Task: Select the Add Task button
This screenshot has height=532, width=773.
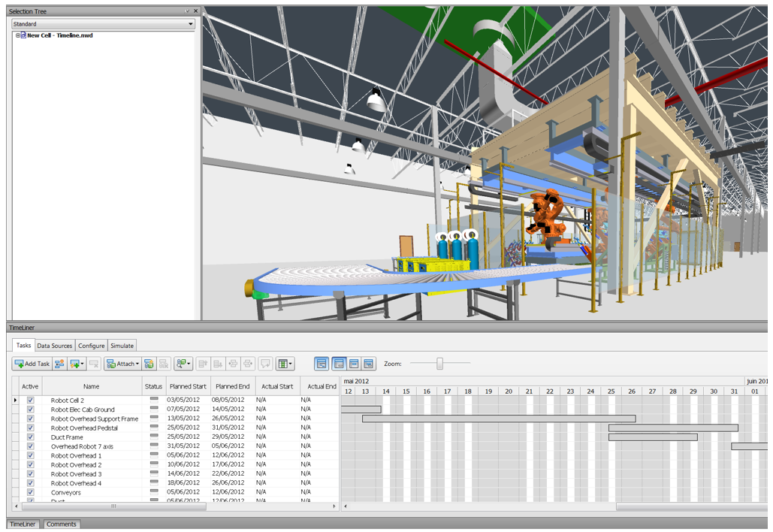Action: [x=32, y=364]
